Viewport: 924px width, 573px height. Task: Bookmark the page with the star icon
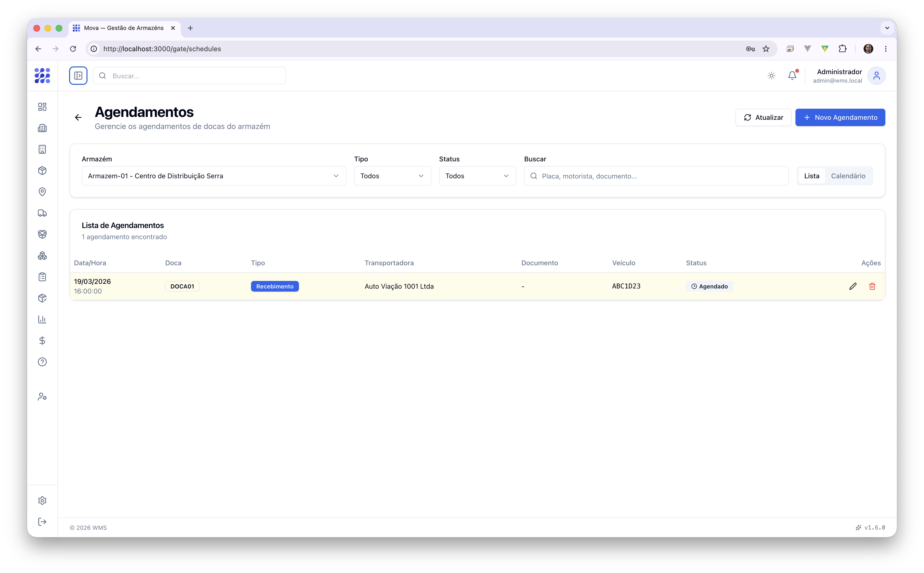coord(765,49)
